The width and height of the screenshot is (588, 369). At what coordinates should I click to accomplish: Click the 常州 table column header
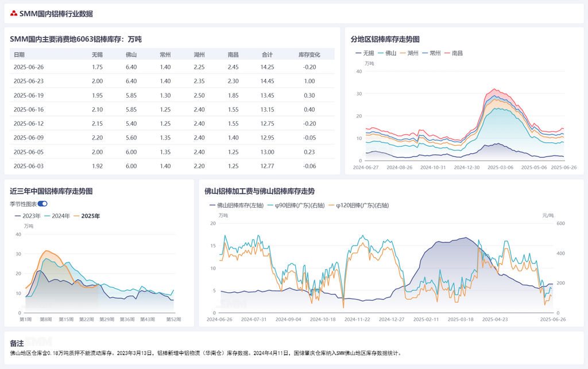pos(165,55)
